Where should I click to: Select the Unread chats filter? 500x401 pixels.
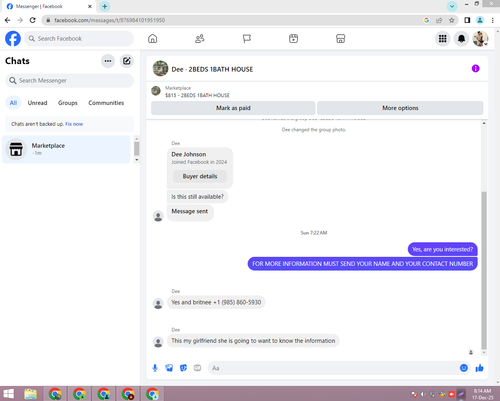coord(37,103)
